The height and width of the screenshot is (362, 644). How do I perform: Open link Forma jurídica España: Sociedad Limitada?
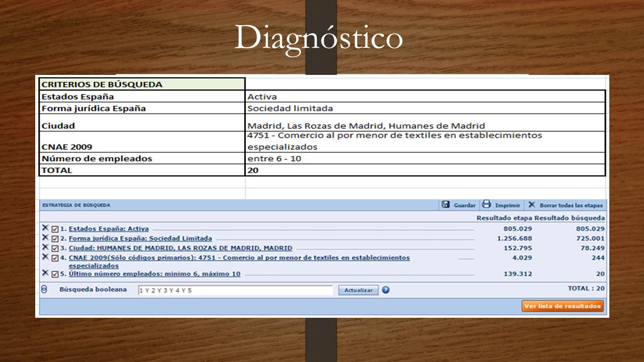click(x=140, y=238)
